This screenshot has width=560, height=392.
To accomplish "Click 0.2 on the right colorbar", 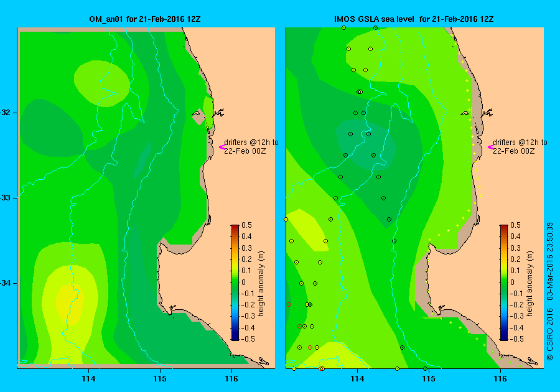I will click(x=515, y=259).
